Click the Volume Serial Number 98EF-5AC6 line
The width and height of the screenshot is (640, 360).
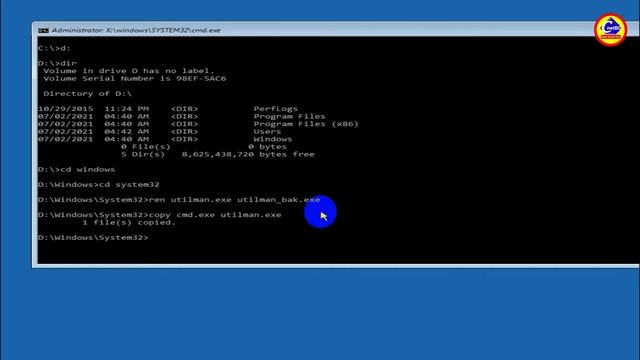134,78
